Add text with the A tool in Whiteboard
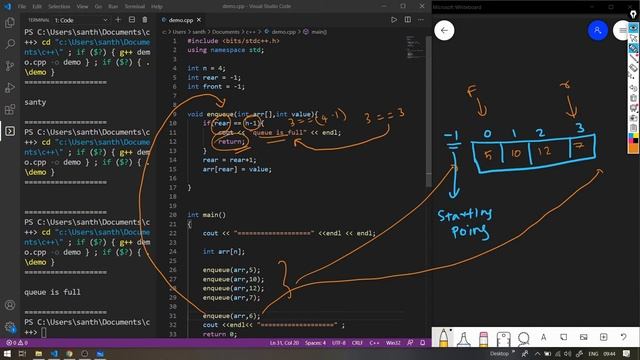 tap(543, 337)
